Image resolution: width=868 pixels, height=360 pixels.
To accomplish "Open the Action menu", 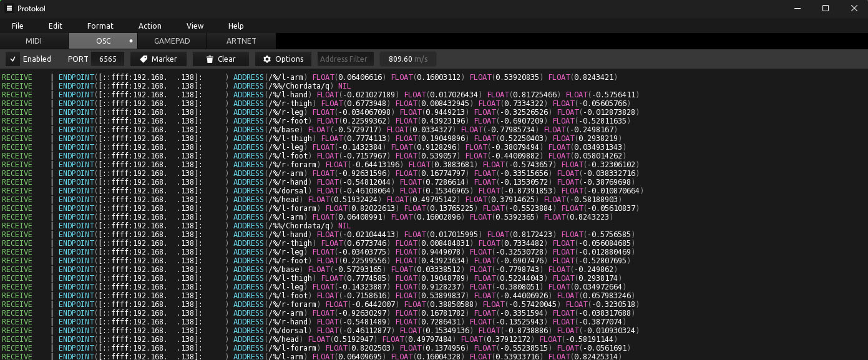I will tap(150, 26).
